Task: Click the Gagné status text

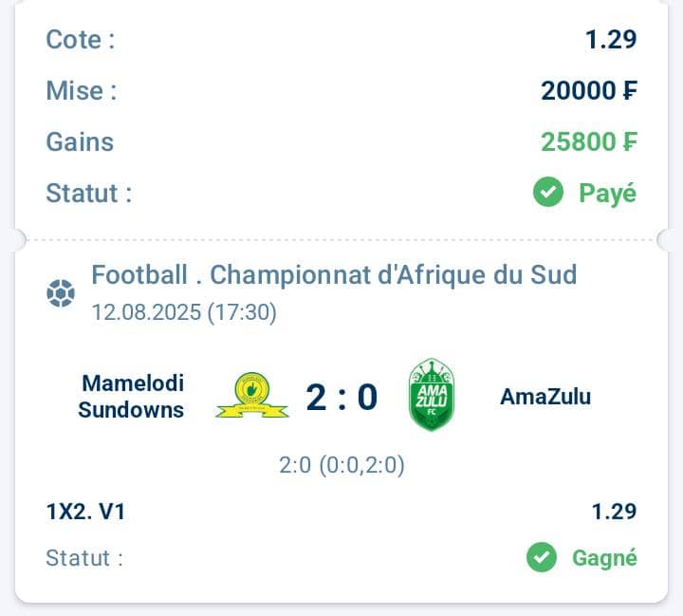Action: coord(604,558)
